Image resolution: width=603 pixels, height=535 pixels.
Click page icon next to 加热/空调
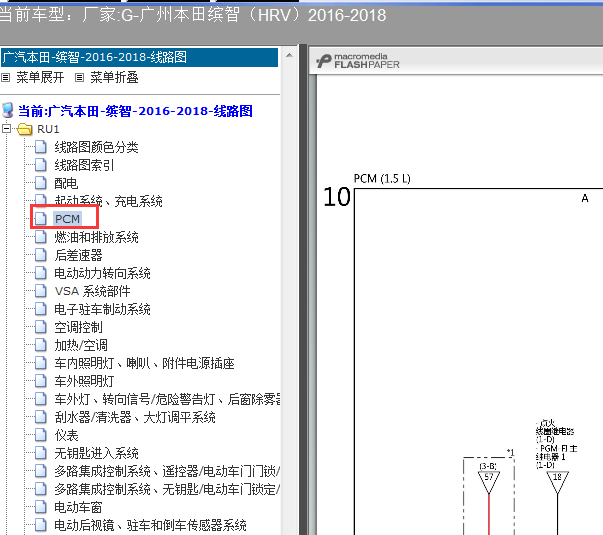tap(41, 345)
